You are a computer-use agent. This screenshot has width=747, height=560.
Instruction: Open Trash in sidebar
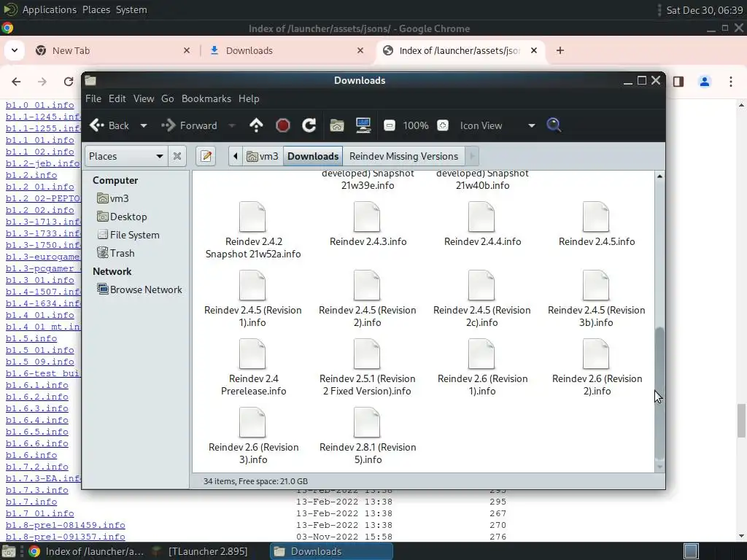point(116,253)
